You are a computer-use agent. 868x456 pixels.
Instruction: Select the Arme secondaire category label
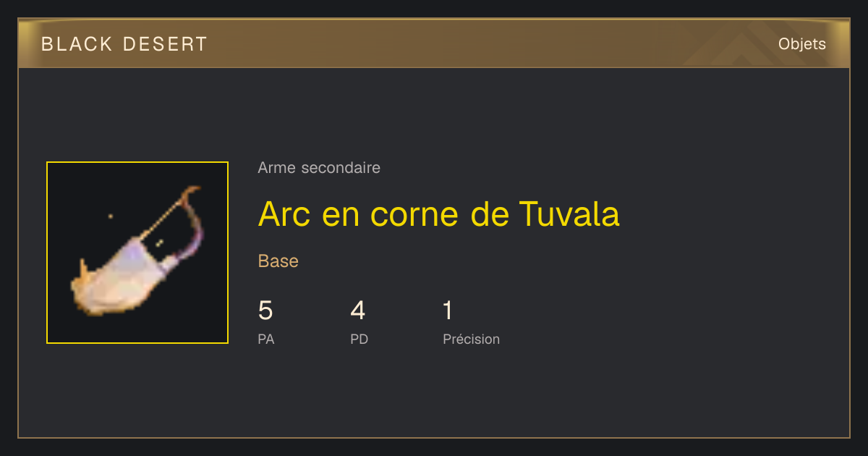pyautogui.click(x=319, y=168)
